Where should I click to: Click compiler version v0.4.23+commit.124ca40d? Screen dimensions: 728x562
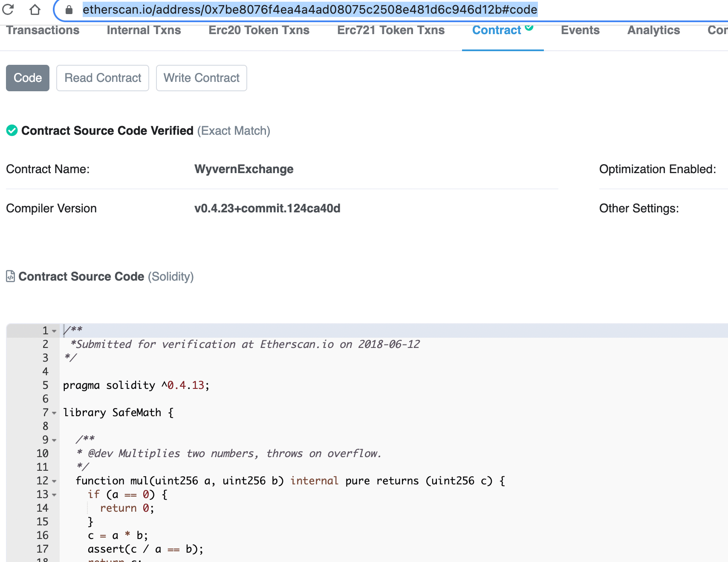pos(267,209)
